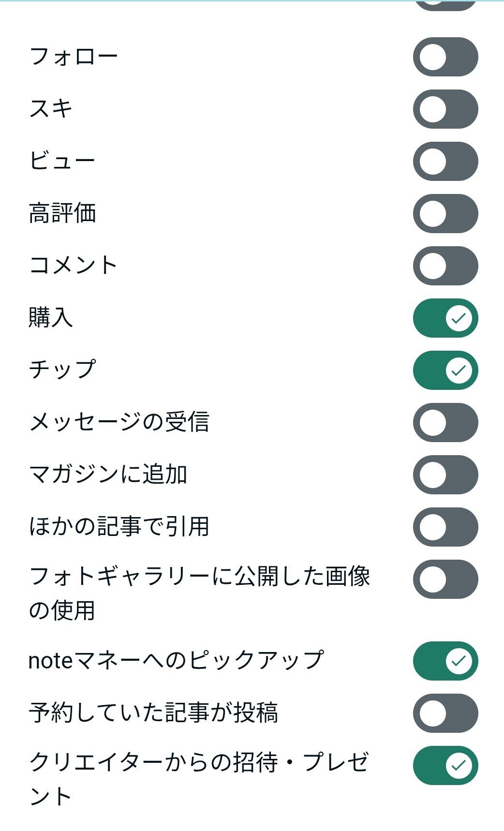Disable the 購入 notification toggle
The height and width of the screenshot is (831, 504).
tap(445, 318)
